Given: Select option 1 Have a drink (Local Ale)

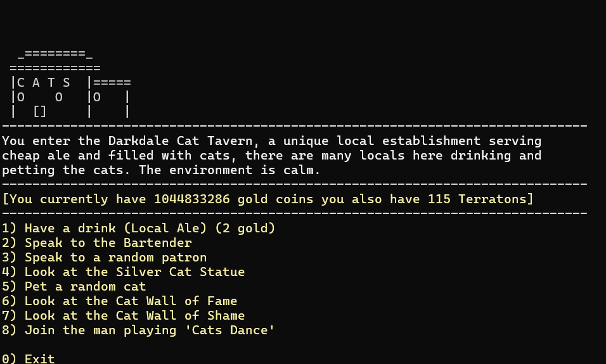Looking at the screenshot, I should [138, 228].
